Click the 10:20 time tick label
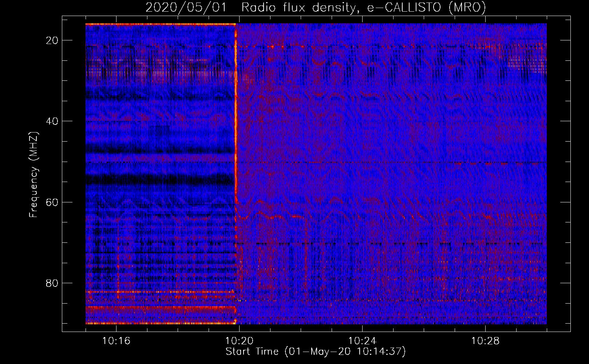The width and height of the screenshot is (589, 364). 239,341
